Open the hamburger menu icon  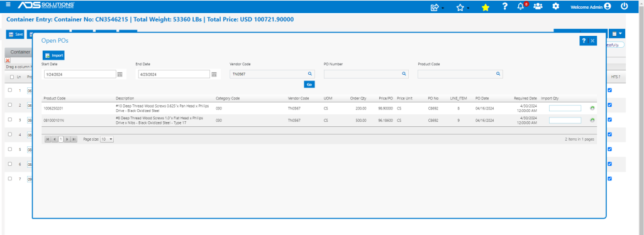pyautogui.click(x=8, y=5)
